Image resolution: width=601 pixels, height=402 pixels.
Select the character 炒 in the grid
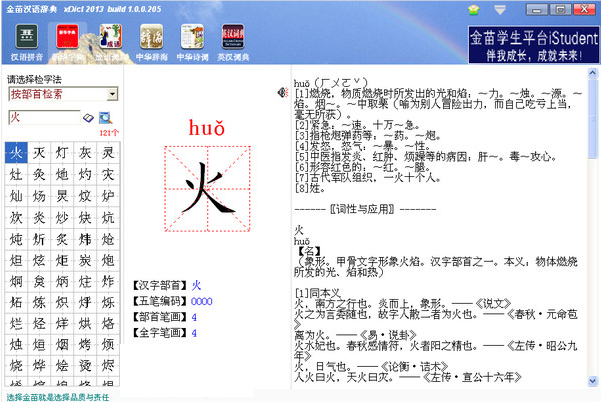tap(62, 218)
